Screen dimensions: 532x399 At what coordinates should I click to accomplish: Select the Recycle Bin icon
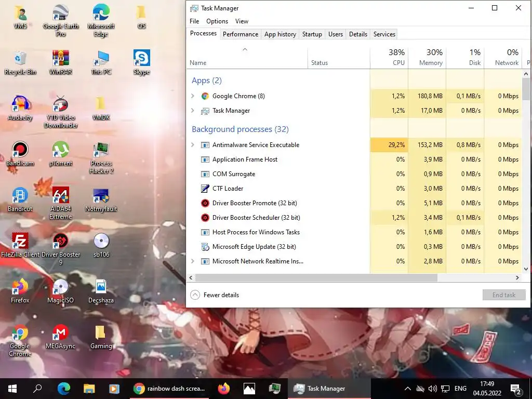[20, 63]
